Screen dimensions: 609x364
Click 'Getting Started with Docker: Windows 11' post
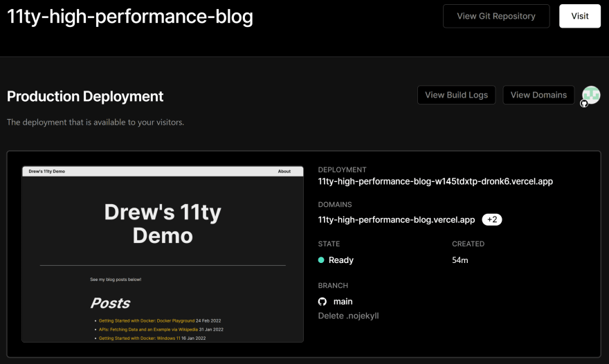pyautogui.click(x=139, y=338)
